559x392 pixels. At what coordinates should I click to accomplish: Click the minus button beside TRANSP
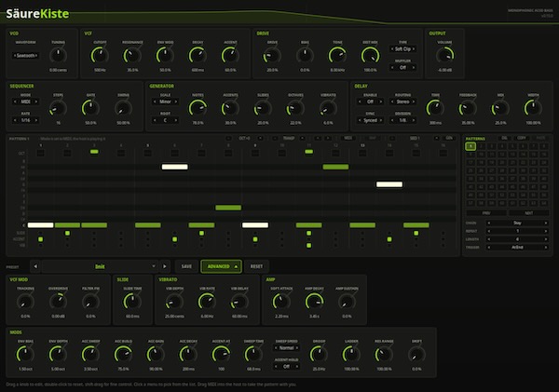(275, 138)
